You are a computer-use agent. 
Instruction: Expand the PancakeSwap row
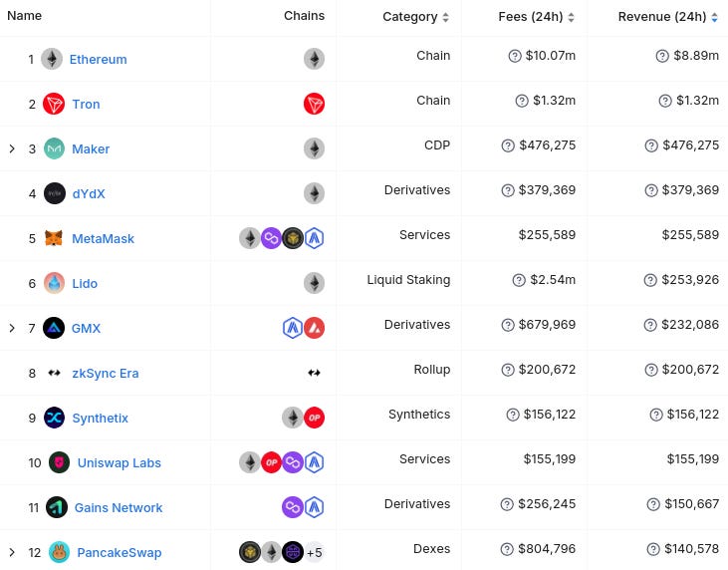point(12,552)
